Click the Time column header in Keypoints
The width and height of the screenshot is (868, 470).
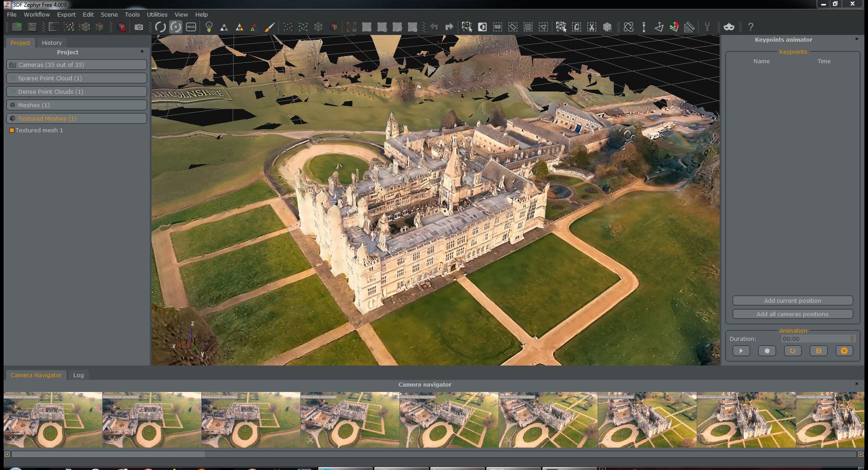pyautogui.click(x=824, y=61)
